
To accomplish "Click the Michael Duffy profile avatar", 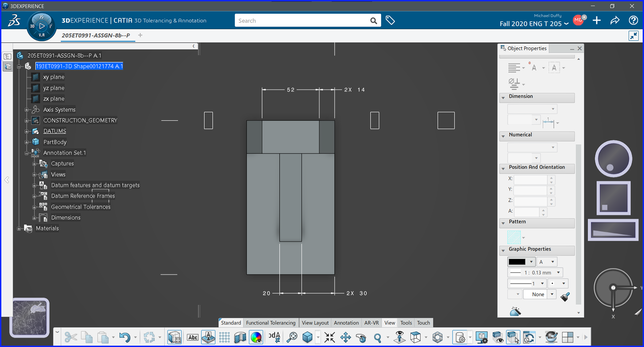I will tap(579, 20).
